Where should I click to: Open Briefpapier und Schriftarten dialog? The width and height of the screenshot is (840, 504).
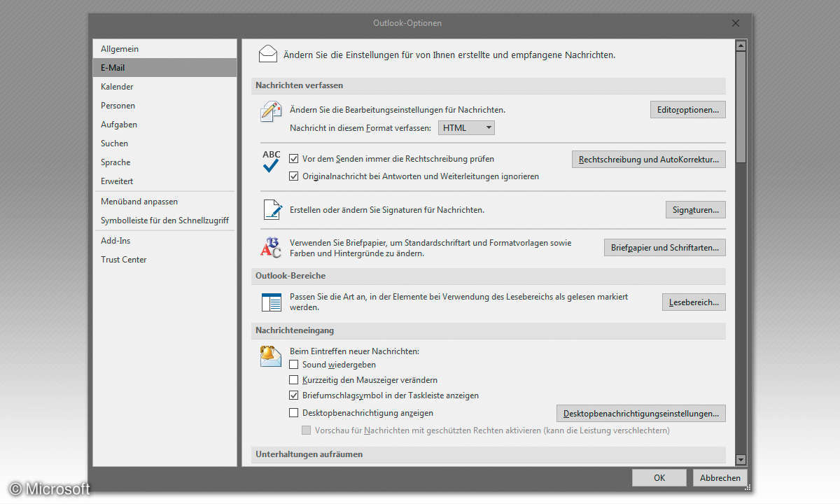click(665, 247)
